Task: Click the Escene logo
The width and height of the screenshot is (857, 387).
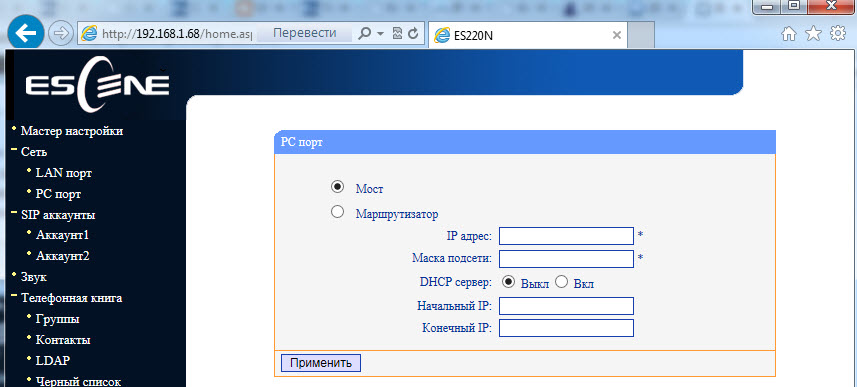Action: (x=97, y=85)
